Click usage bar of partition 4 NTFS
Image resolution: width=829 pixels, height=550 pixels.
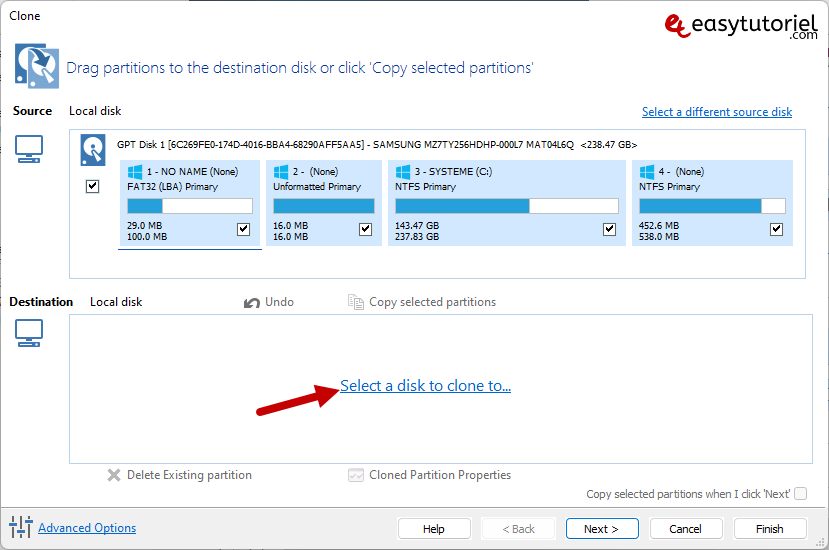(712, 206)
